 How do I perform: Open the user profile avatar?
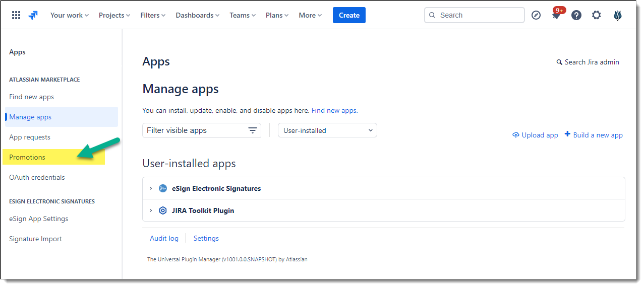[x=617, y=15]
